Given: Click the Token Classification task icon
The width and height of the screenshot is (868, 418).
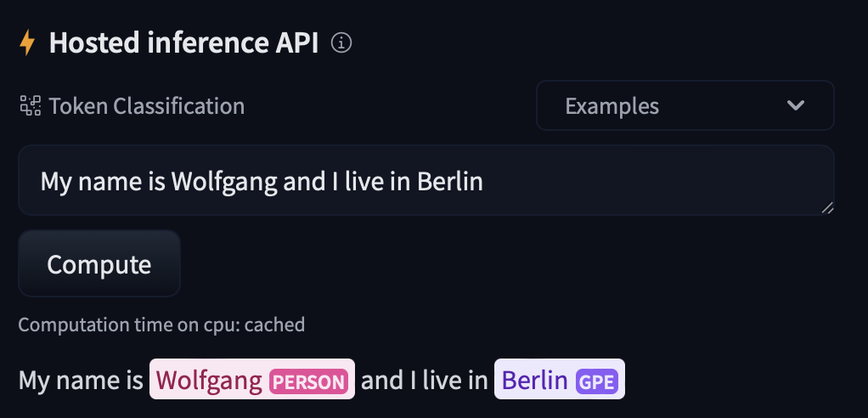Looking at the screenshot, I should tap(31, 106).
